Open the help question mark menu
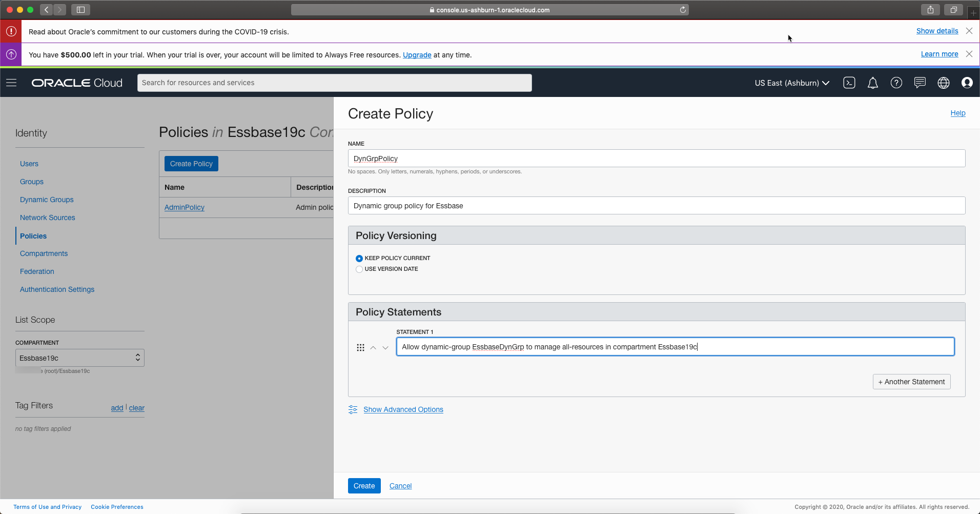This screenshot has height=514, width=980. pos(896,83)
